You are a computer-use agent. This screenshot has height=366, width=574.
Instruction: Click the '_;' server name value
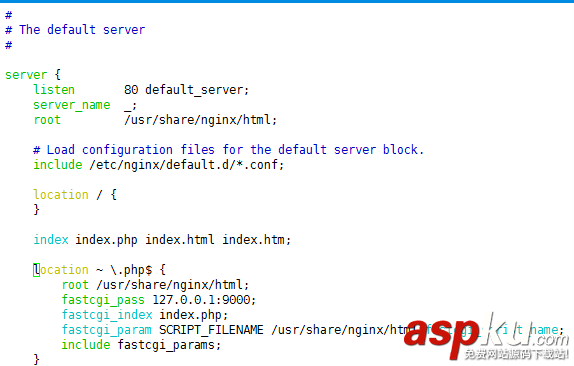click(130, 106)
